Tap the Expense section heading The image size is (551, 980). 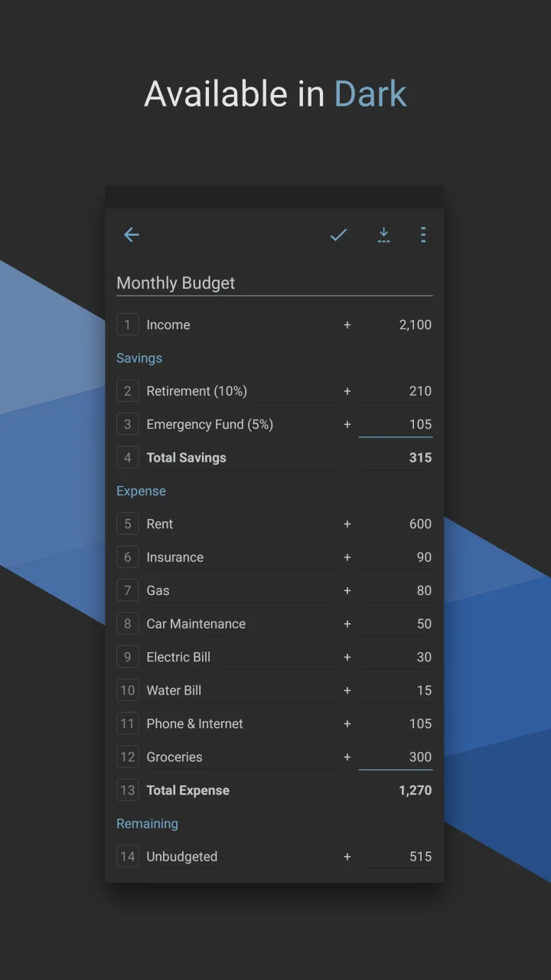point(141,491)
